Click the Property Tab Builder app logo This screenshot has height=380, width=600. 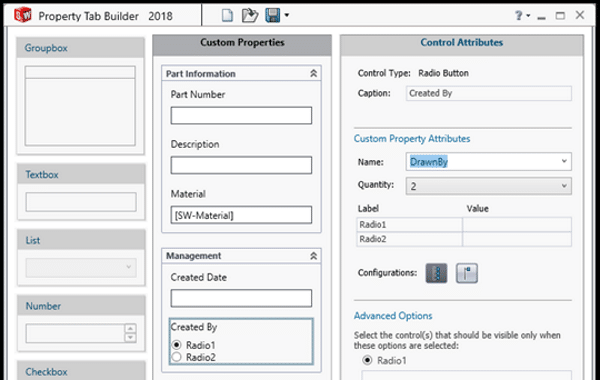click(23, 15)
